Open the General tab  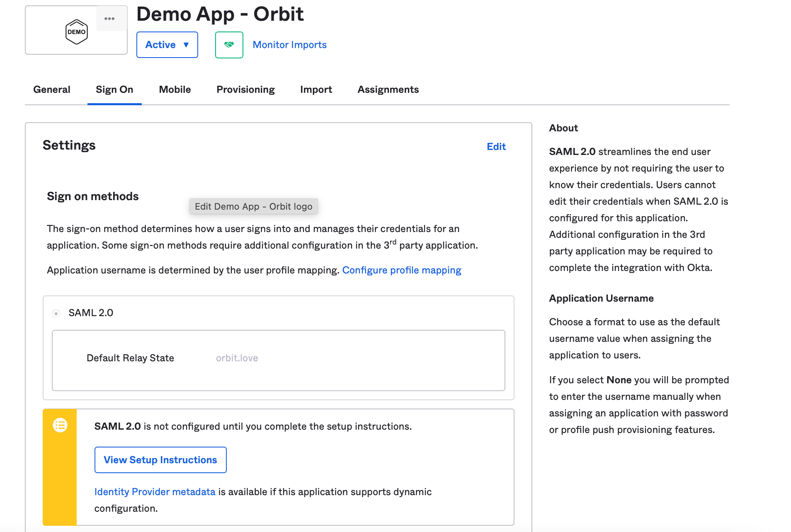[x=52, y=89]
